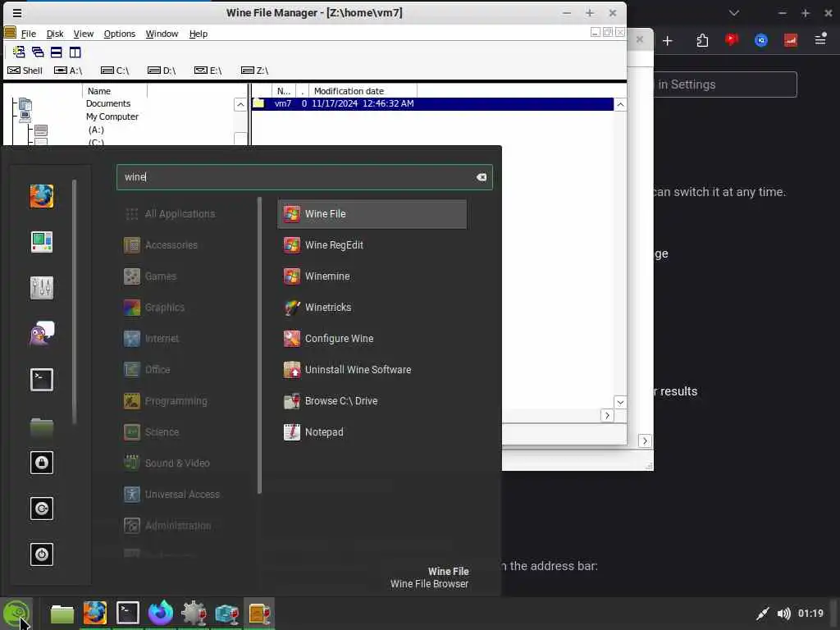Clear the wine search text
Image resolution: width=840 pixels, height=630 pixels.
(x=481, y=177)
